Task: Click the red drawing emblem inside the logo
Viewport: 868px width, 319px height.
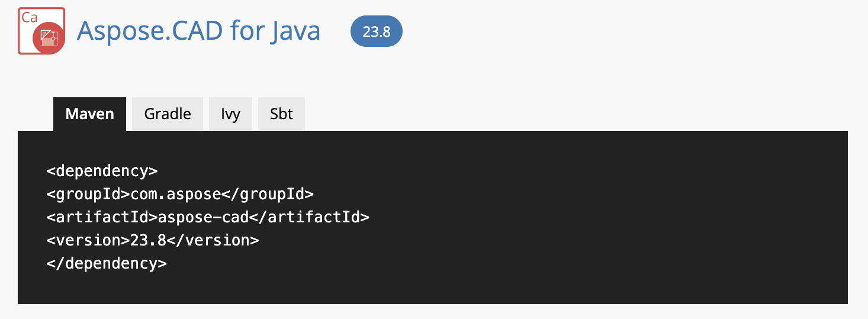Action: (49, 39)
